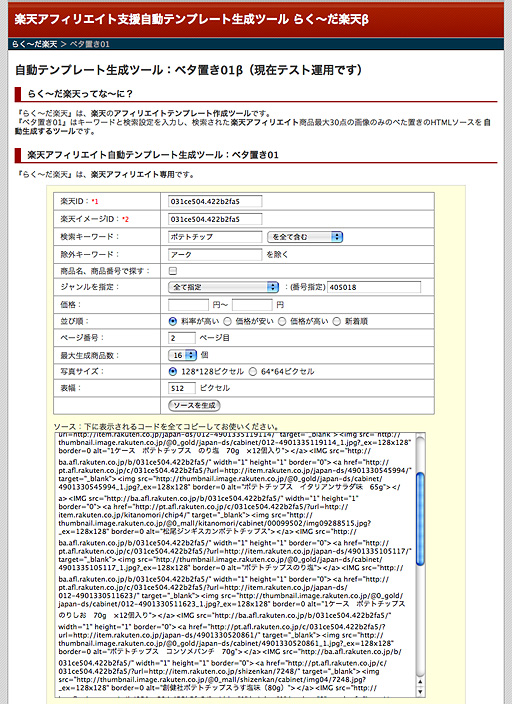512x704 pixels.
Task: Click the 楽天ID: label text
Action: point(75,201)
